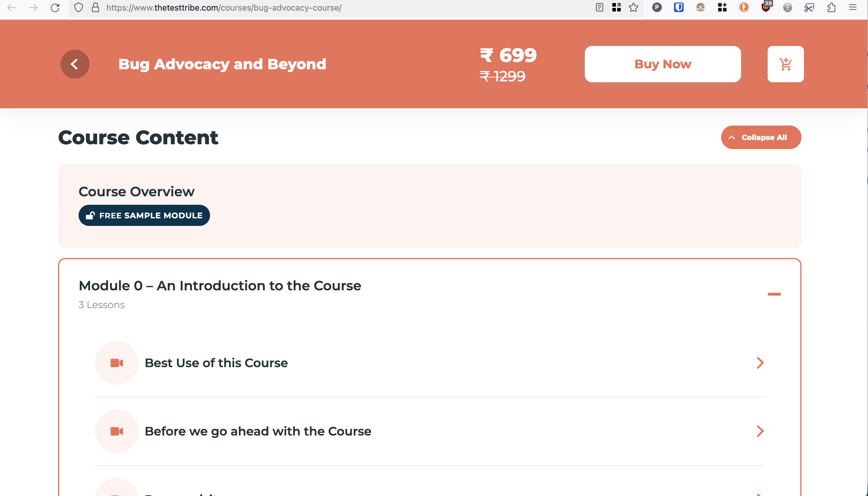Open the DuckDuckGo extension icon
The image size is (868, 496).
click(x=744, y=8)
